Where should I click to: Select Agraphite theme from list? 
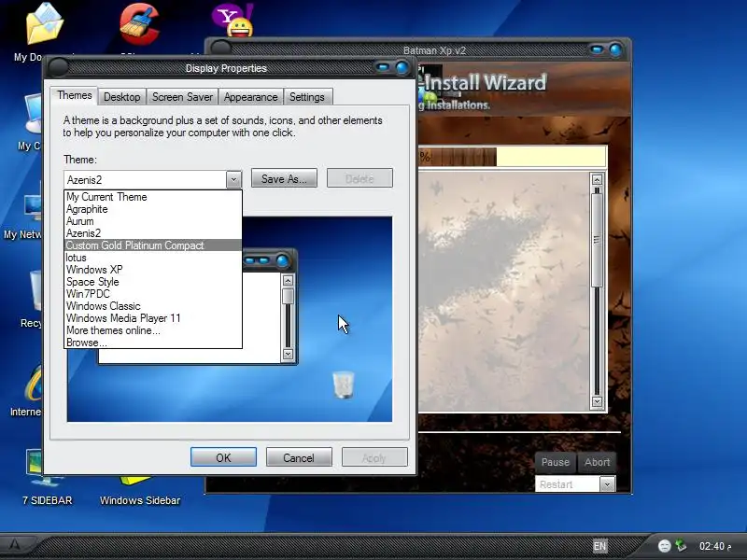point(153,209)
